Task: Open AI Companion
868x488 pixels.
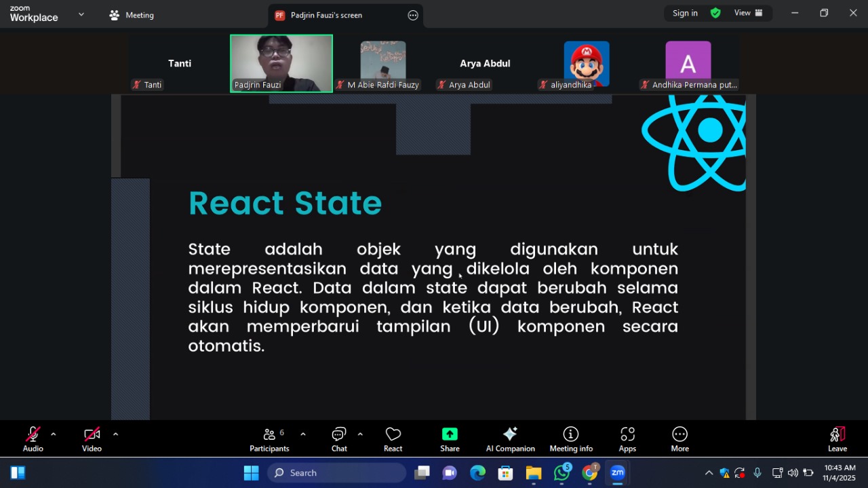Action: (x=510, y=439)
